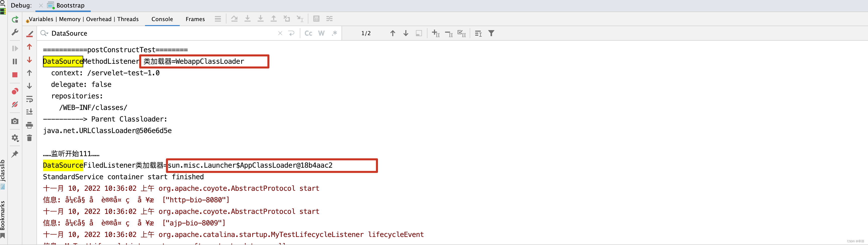The height and width of the screenshot is (245, 868).
Task: Toggle soft-wrap in the console
Action: (x=30, y=99)
